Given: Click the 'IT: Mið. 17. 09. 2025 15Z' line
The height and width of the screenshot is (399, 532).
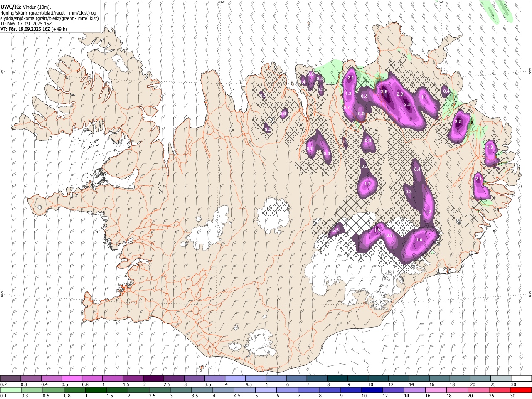Looking at the screenshot, I should pyautogui.click(x=26, y=24).
